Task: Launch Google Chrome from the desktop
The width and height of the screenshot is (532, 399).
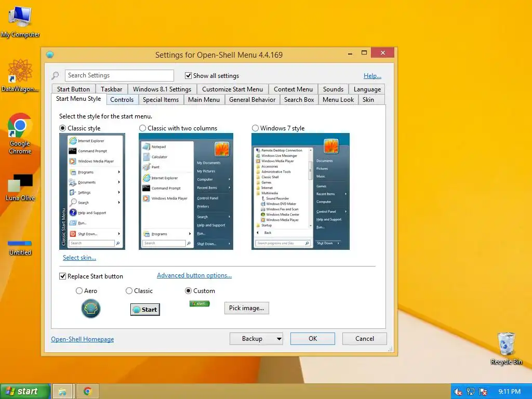Action: [x=20, y=134]
